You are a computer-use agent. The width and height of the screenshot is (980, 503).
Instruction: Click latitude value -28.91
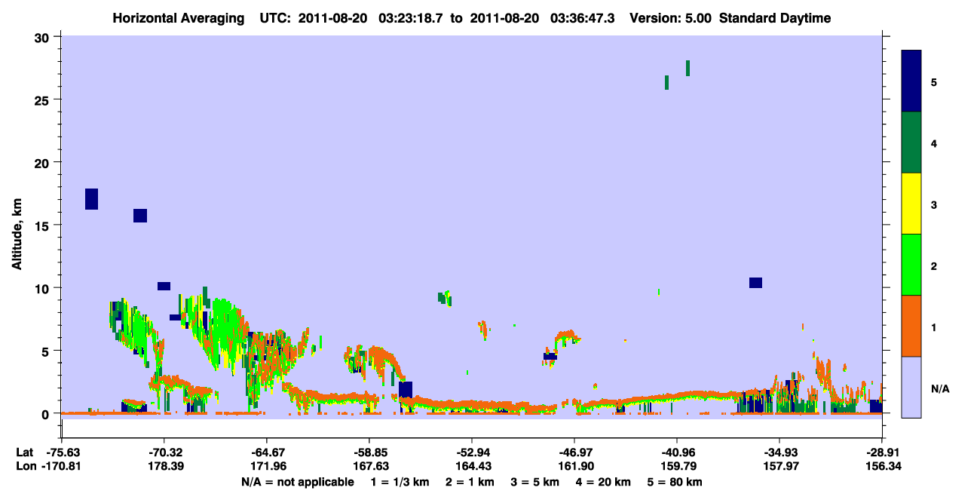(x=881, y=452)
